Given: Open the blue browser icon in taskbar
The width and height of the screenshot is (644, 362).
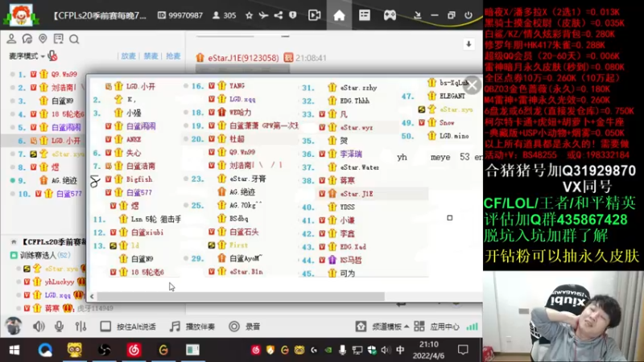Looking at the screenshot, I should tap(45, 350).
